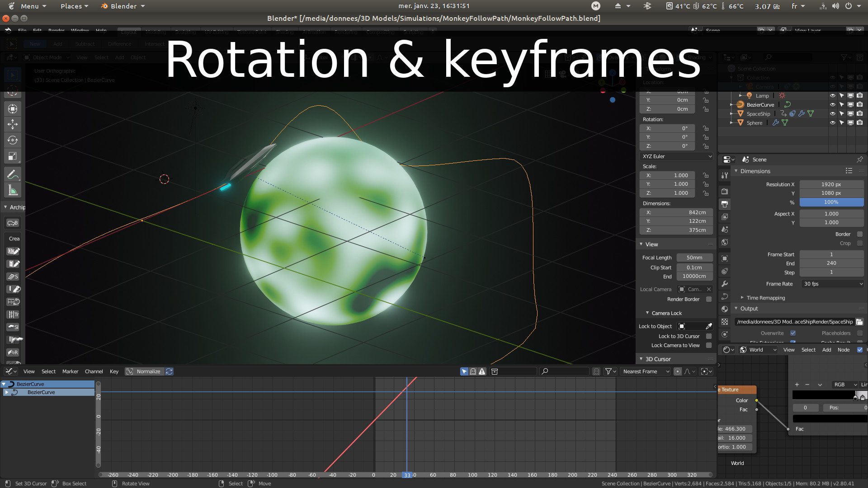
Task: Click eyedropper next to Lock to Object
Action: pos(708,326)
